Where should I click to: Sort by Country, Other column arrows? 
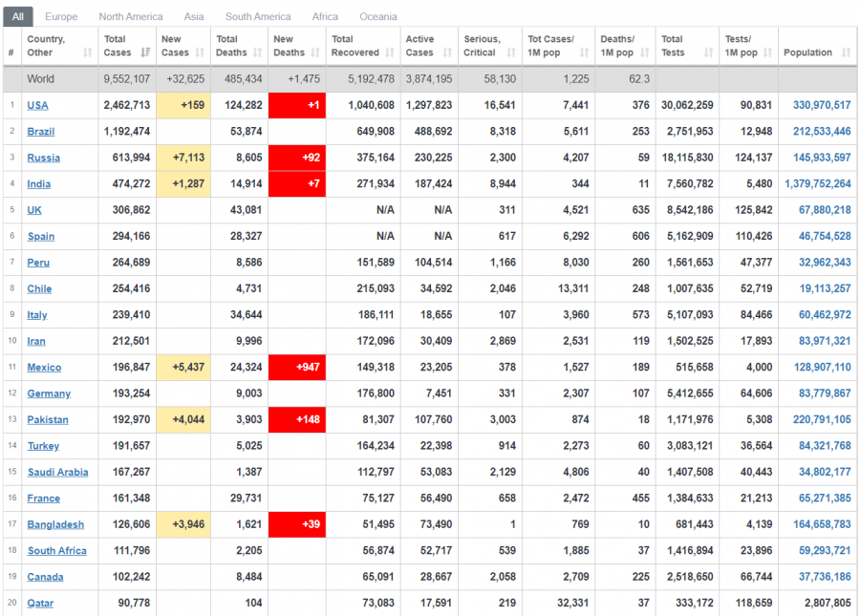click(x=88, y=53)
